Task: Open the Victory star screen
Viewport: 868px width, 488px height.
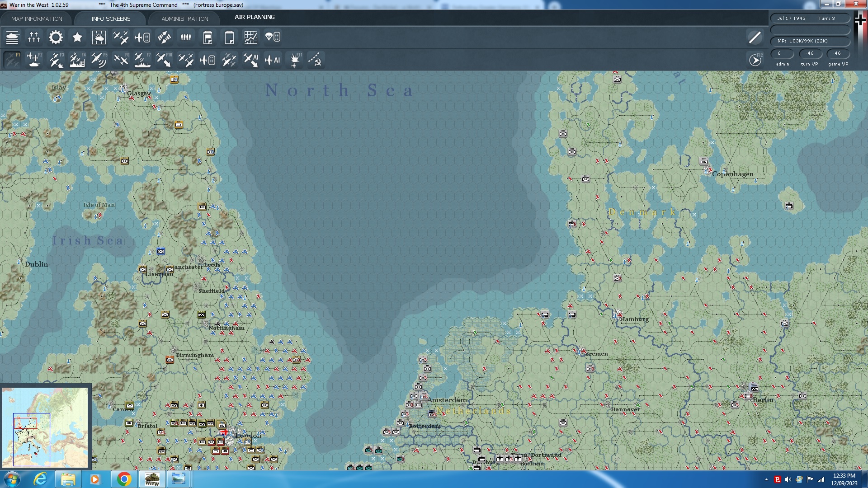Action: (77, 38)
